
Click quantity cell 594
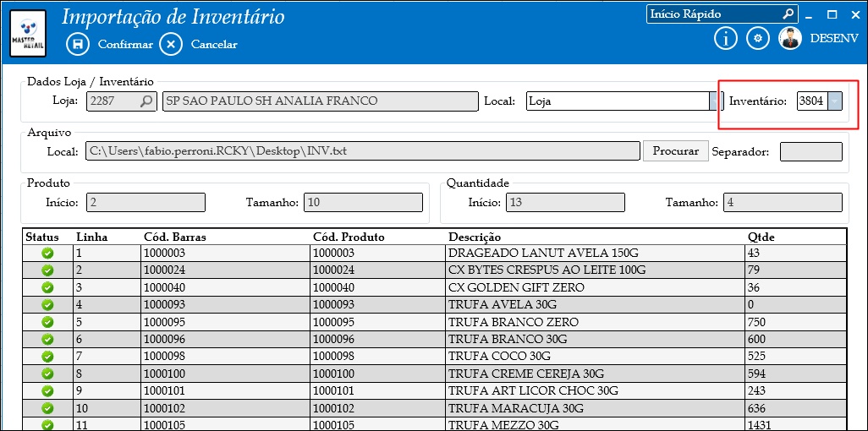click(x=796, y=374)
